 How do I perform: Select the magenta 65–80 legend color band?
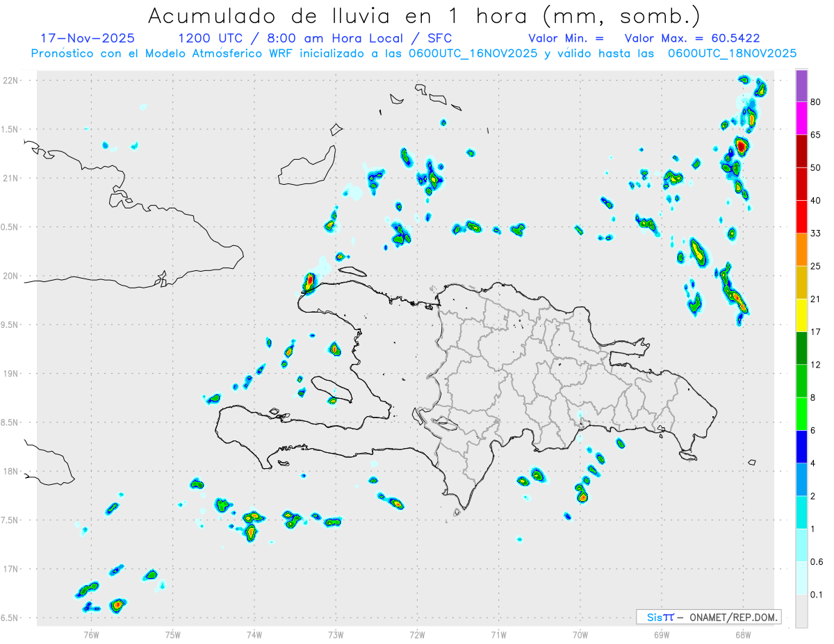[801, 118]
